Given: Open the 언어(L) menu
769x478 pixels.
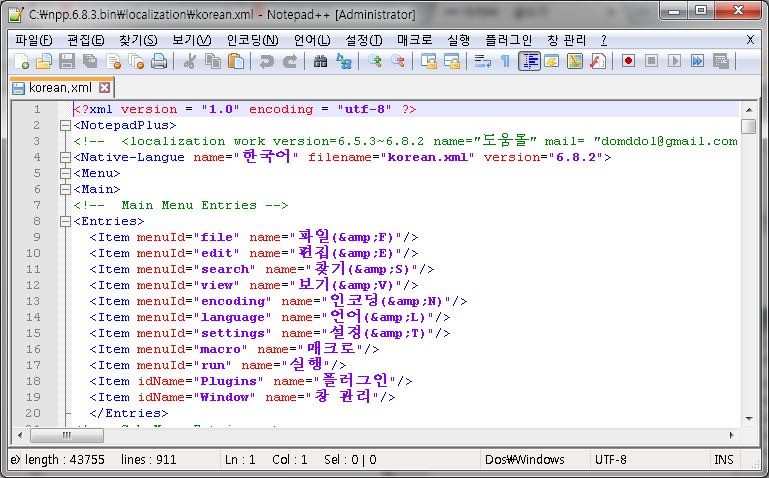Looking at the screenshot, I should (x=312, y=40).
